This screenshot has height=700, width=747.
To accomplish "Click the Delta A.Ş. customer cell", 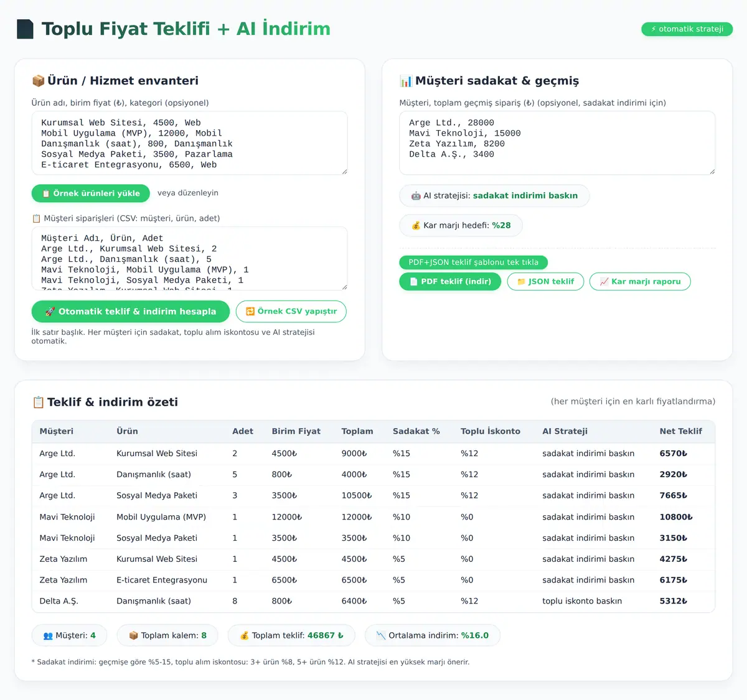I will (x=59, y=601).
